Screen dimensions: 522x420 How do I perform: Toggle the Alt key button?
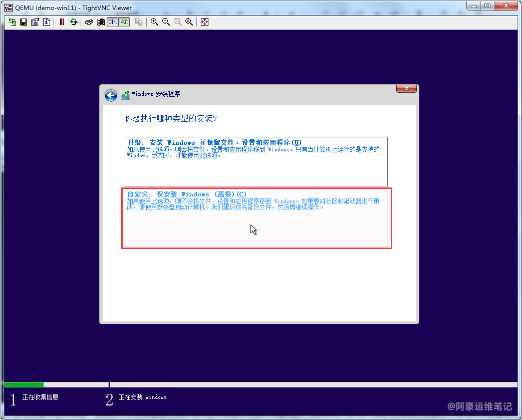(x=124, y=22)
